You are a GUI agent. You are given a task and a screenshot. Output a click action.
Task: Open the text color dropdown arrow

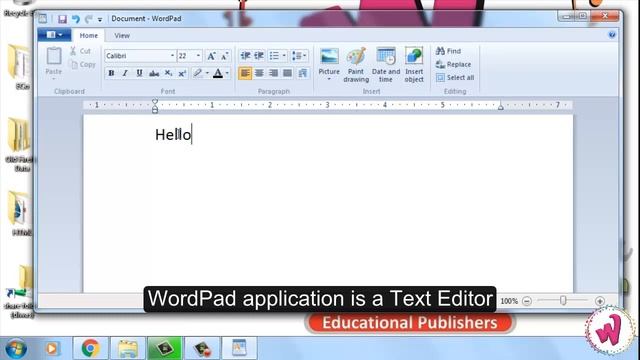coord(227,73)
